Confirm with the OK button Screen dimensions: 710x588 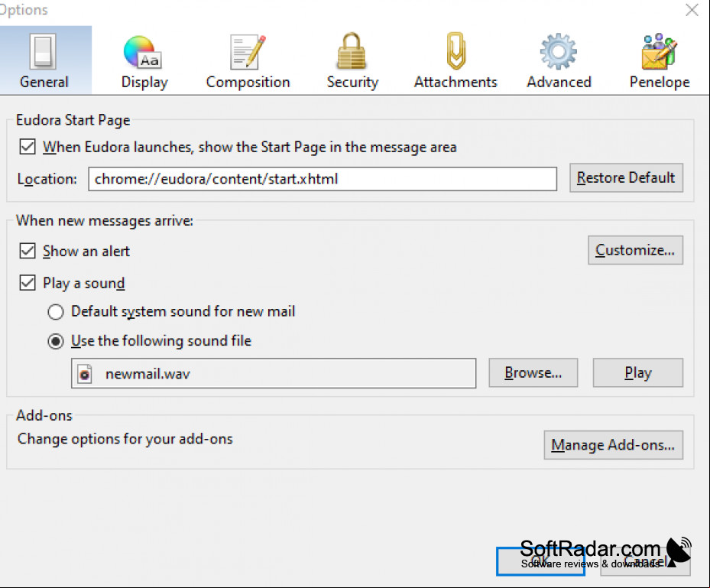point(540,562)
